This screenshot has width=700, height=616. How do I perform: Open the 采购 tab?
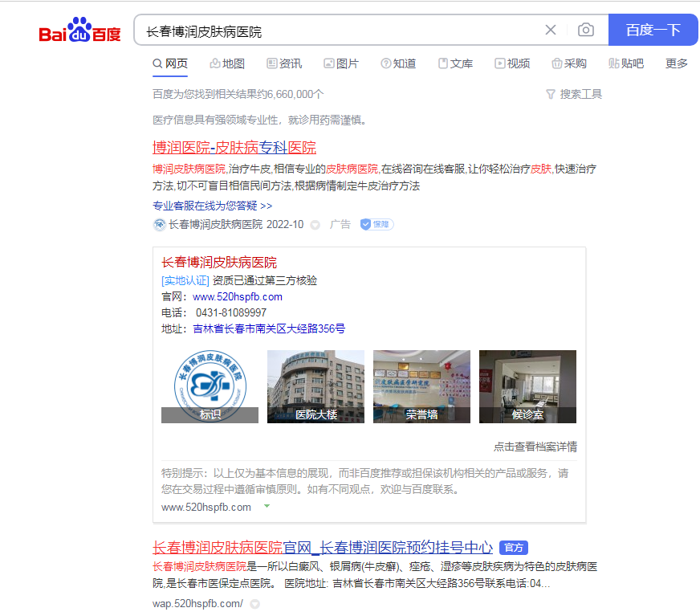point(569,64)
